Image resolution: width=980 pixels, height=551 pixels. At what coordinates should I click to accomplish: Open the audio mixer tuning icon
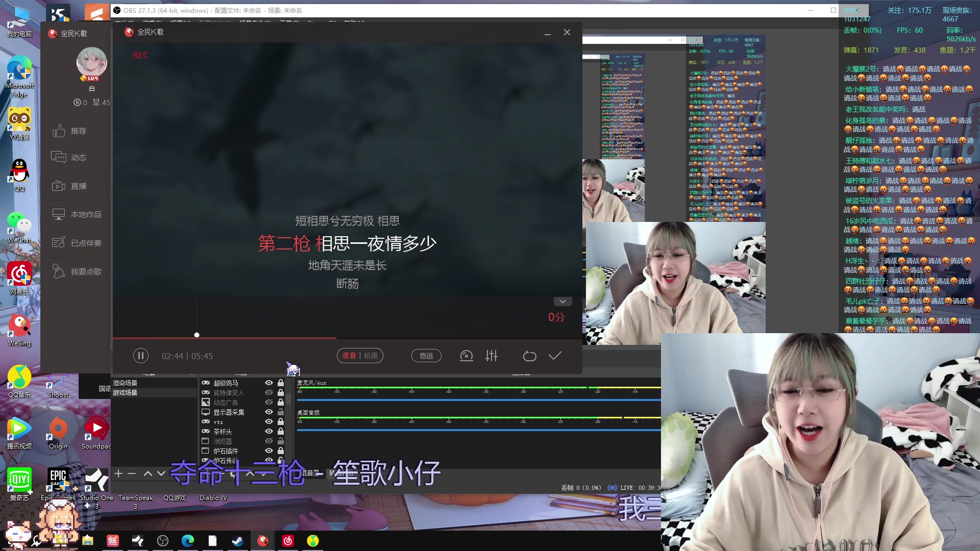click(x=492, y=356)
